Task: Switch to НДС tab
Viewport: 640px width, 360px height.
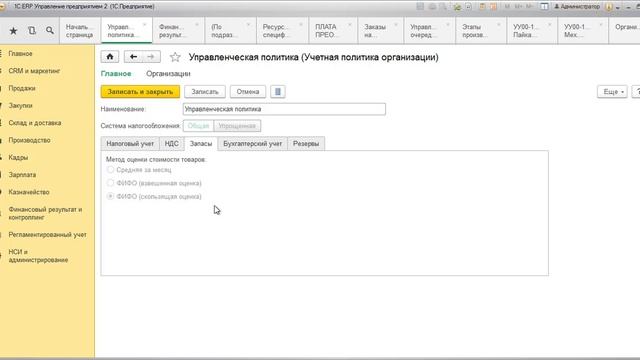Action: tap(171, 144)
